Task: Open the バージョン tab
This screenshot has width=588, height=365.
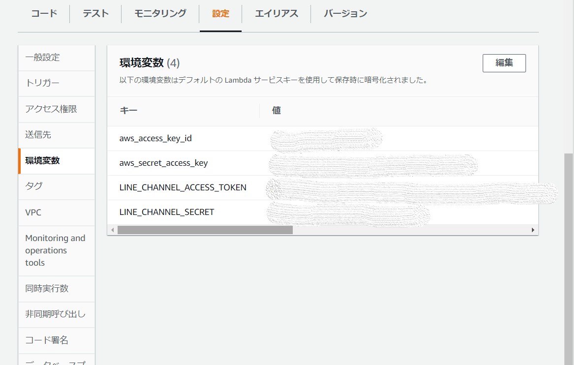Action: click(345, 14)
